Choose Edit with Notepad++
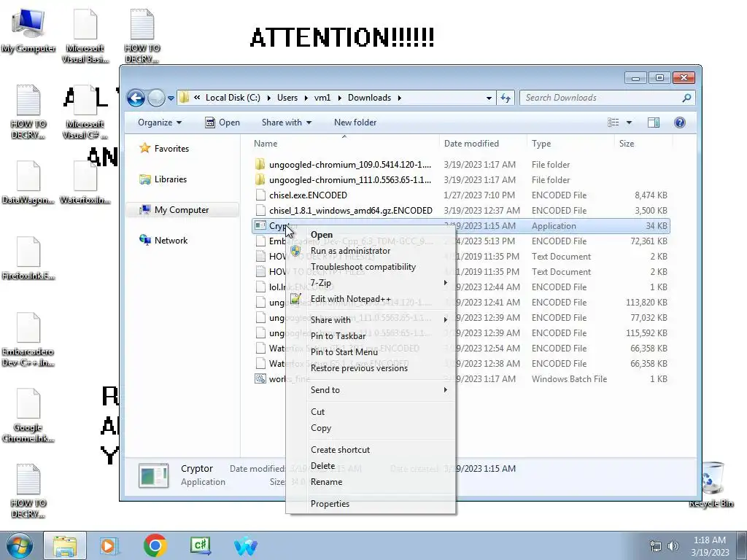The image size is (747, 560). coord(371,299)
